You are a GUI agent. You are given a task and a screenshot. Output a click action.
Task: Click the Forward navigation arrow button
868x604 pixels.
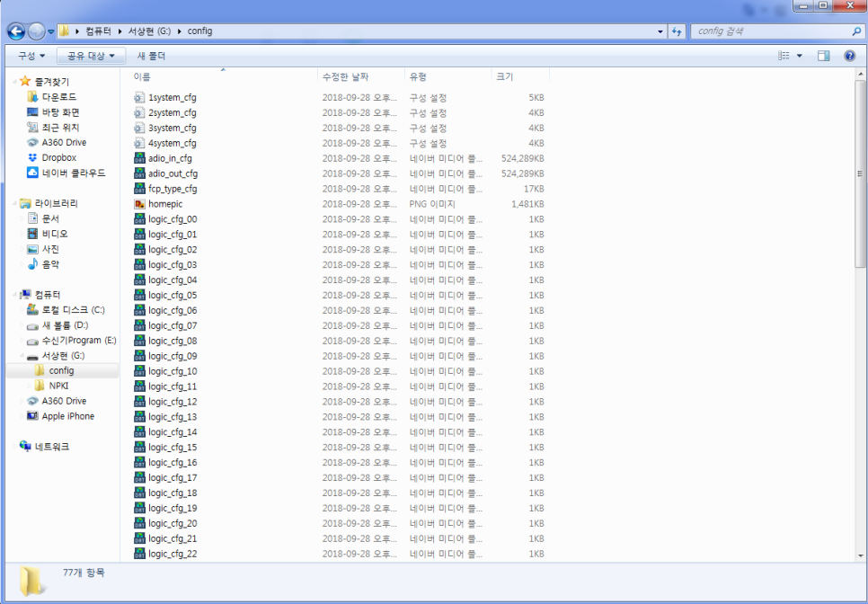pyautogui.click(x=36, y=31)
